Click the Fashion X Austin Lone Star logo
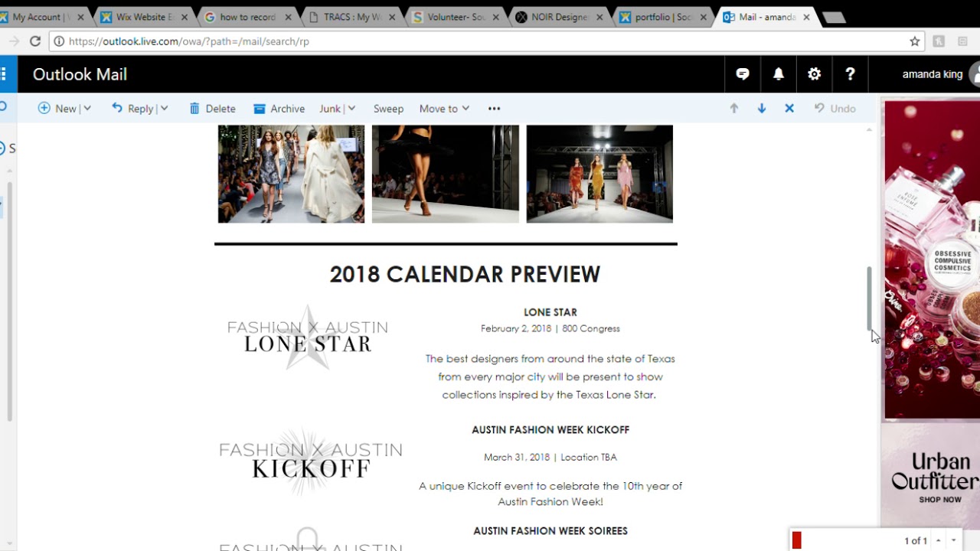Viewport: 980px width, 551px height. (308, 337)
